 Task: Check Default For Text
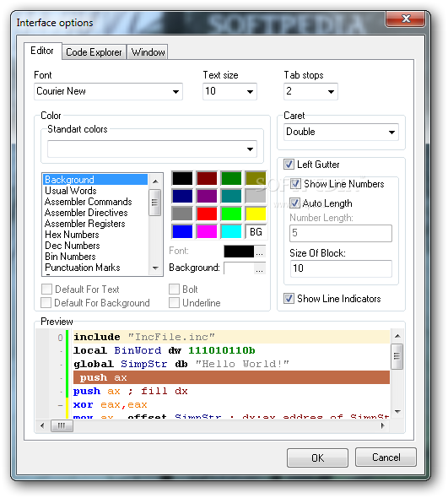pyautogui.click(x=46, y=289)
